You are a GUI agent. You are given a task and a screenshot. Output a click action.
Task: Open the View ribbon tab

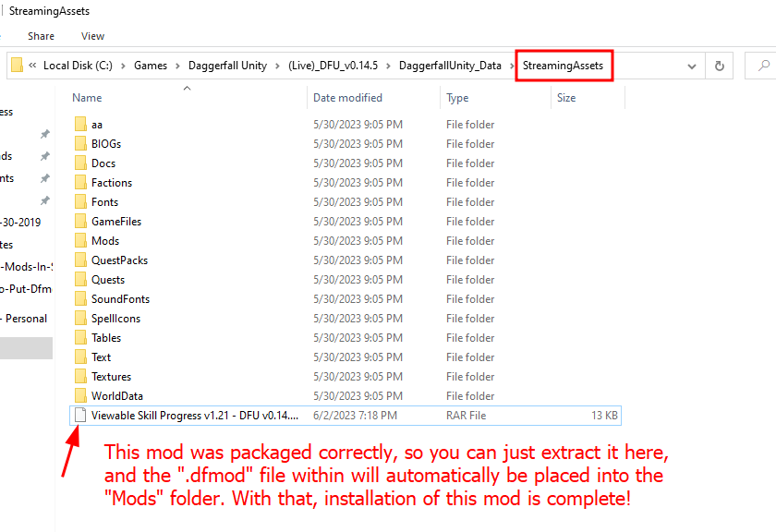pyautogui.click(x=92, y=36)
